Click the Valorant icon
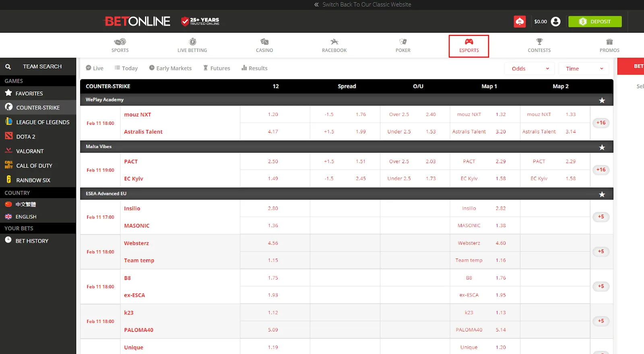The height and width of the screenshot is (354, 644). (9, 151)
